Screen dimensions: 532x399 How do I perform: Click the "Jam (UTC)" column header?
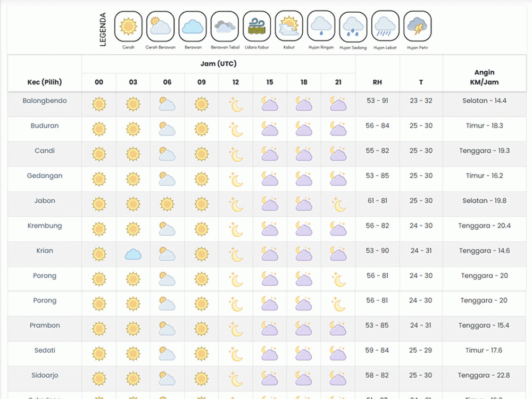(x=218, y=63)
